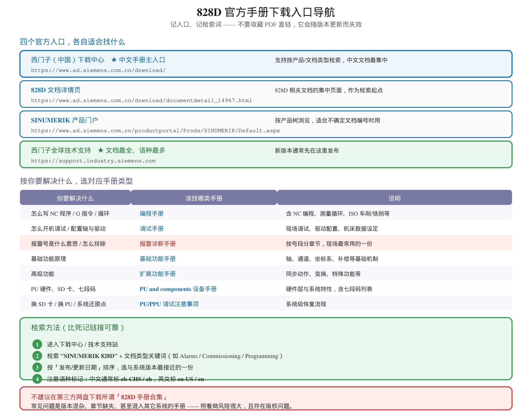532x417 pixels.
Task: Click the PU/PPU 调试注意事项 link
Action: 169,304
